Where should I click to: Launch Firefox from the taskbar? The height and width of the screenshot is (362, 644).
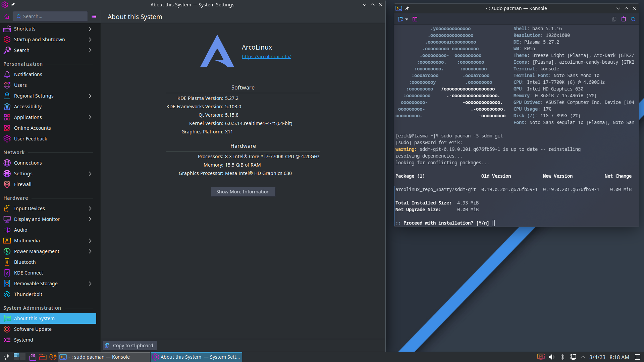(53, 357)
